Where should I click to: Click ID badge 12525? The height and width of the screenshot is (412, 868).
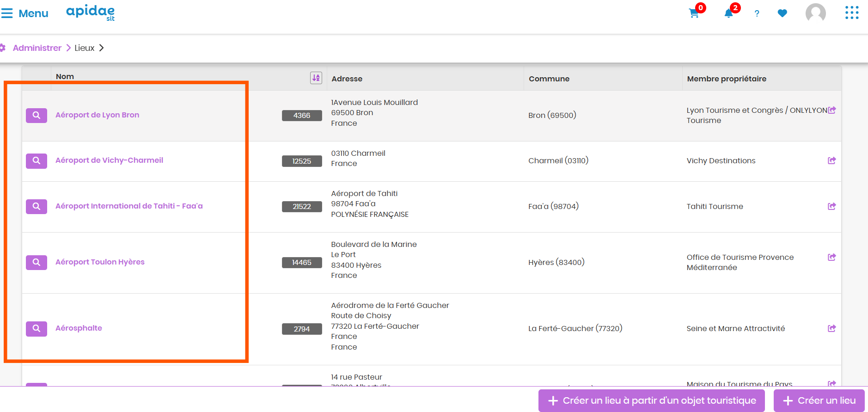click(302, 161)
